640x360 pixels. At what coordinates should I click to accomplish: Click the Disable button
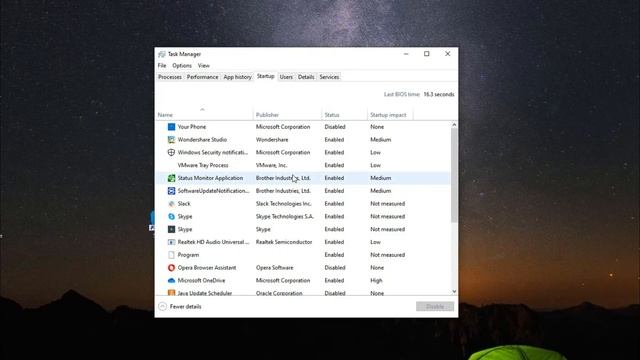pos(435,307)
